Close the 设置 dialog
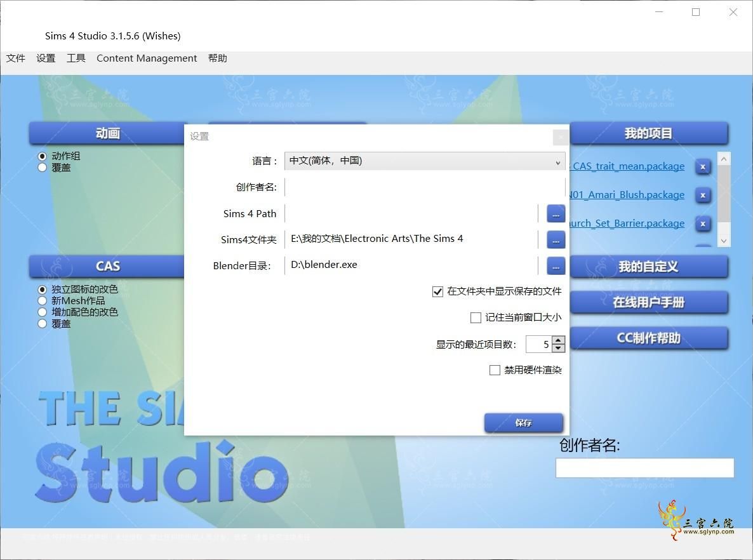The width and height of the screenshot is (753, 560). (561, 137)
